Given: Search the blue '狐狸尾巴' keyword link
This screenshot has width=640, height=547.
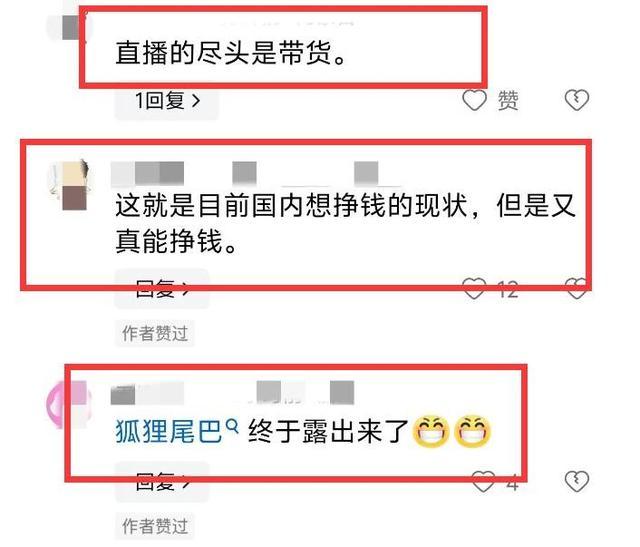Looking at the screenshot, I should point(169,431).
